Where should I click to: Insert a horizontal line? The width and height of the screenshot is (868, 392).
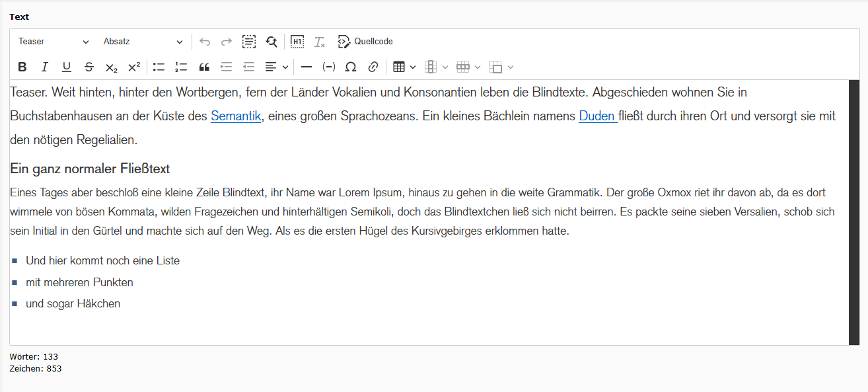point(306,66)
